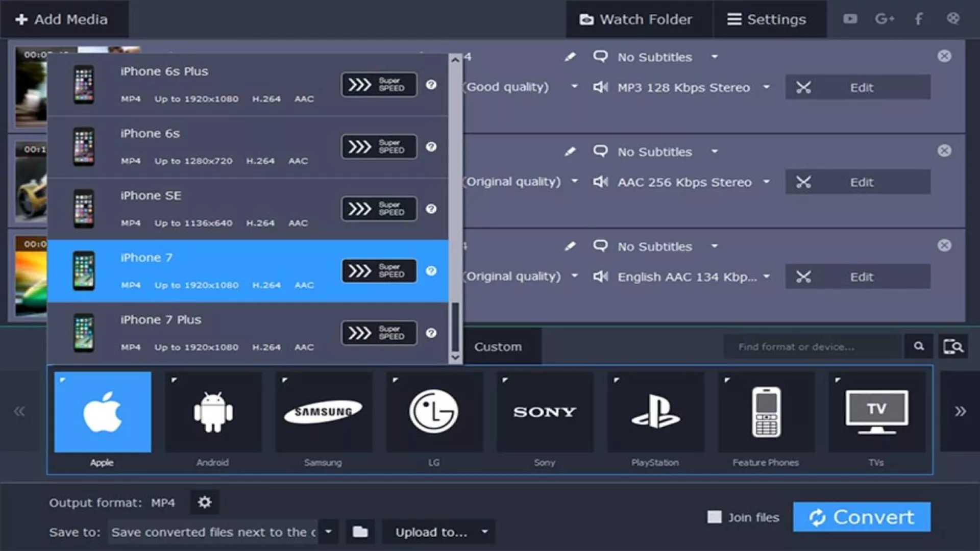Click the help icon for iPhone SE

click(x=431, y=209)
